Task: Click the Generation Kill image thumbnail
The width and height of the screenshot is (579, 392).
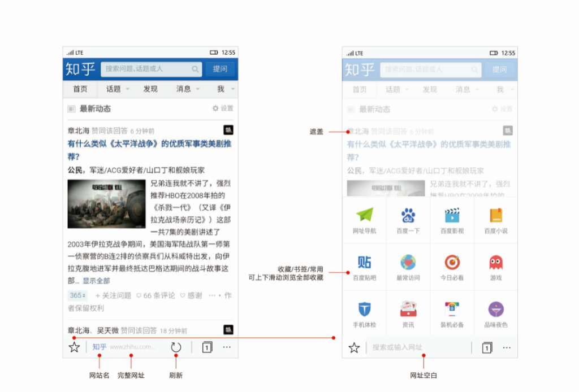Action: [106, 204]
